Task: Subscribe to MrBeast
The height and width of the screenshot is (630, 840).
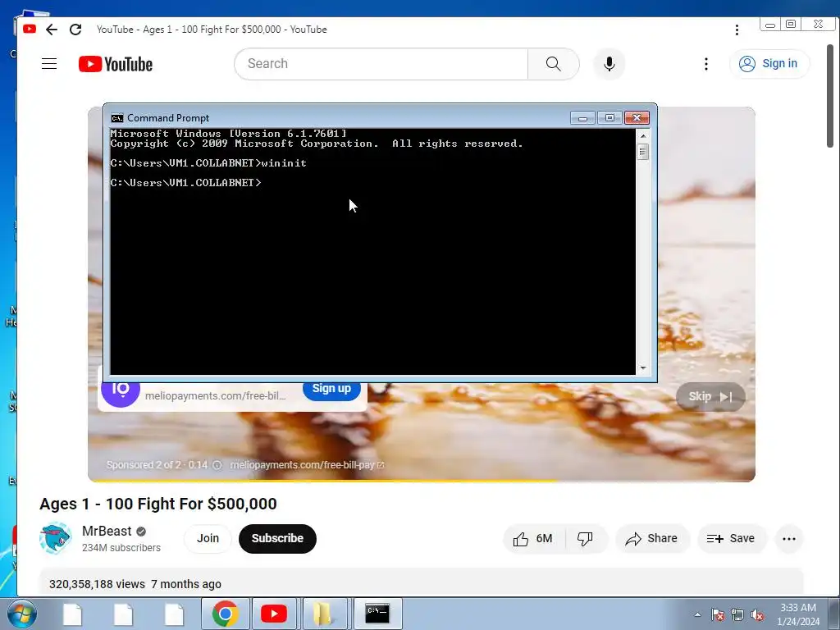Action: click(x=277, y=538)
